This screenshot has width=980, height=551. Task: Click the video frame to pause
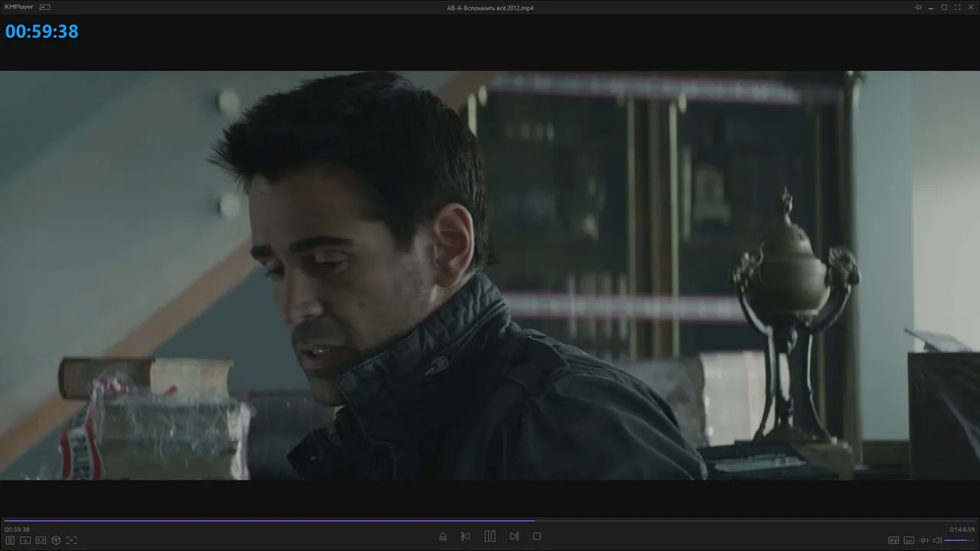[x=490, y=275]
